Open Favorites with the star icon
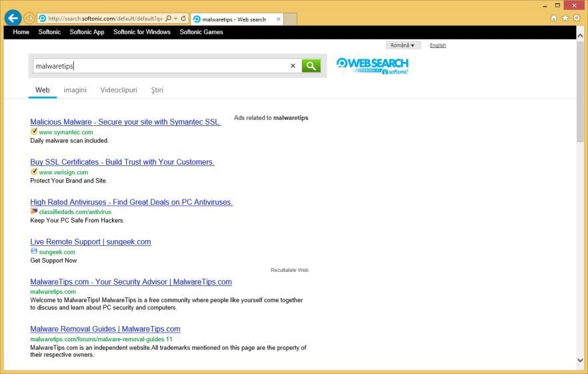The height and width of the screenshot is (374, 588). pos(565,18)
